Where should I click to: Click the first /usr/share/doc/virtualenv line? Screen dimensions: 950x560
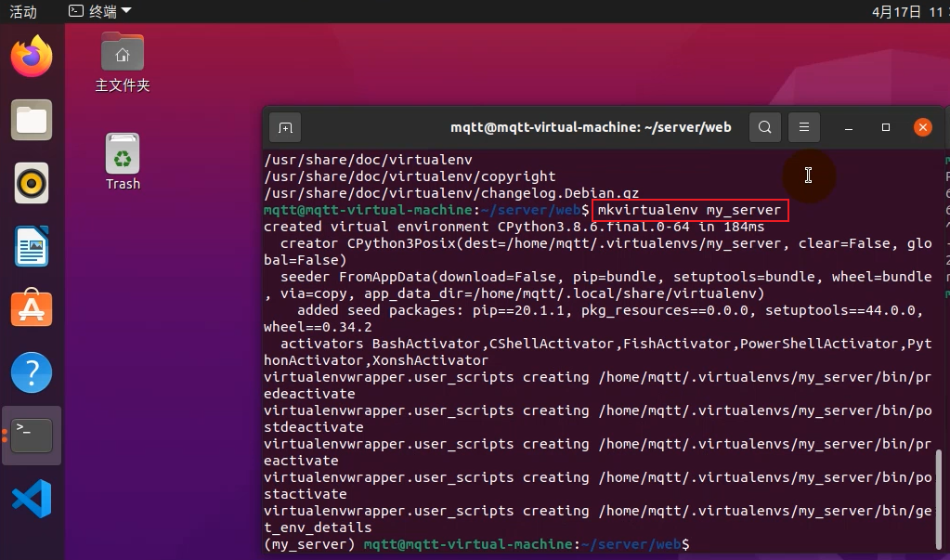(x=368, y=160)
